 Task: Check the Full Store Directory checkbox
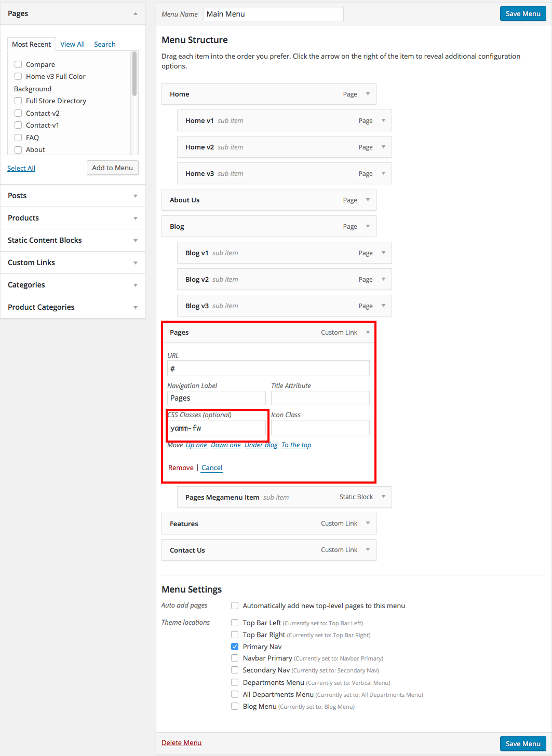click(x=18, y=101)
